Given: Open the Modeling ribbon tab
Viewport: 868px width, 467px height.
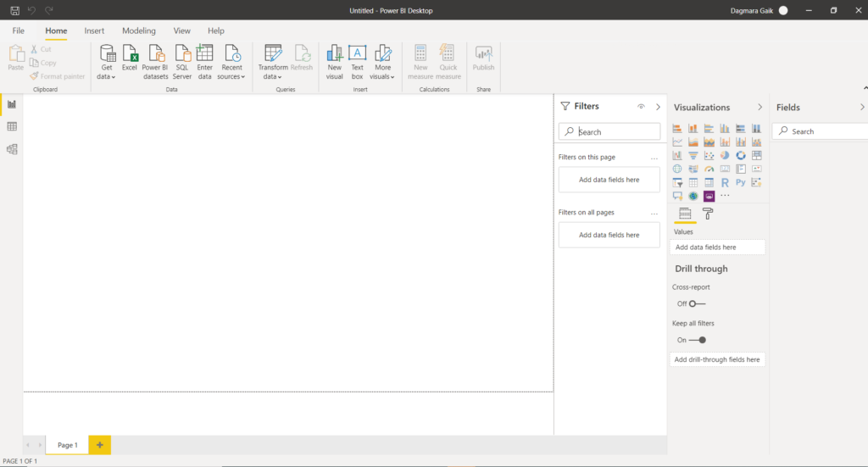Looking at the screenshot, I should click(139, 31).
